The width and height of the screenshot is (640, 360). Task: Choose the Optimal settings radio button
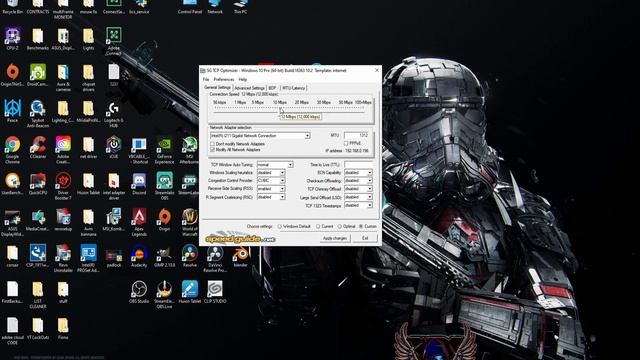coord(339,226)
